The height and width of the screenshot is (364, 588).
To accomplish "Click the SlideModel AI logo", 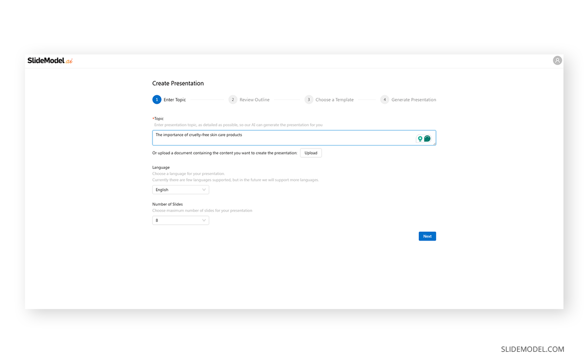I will (50, 61).
